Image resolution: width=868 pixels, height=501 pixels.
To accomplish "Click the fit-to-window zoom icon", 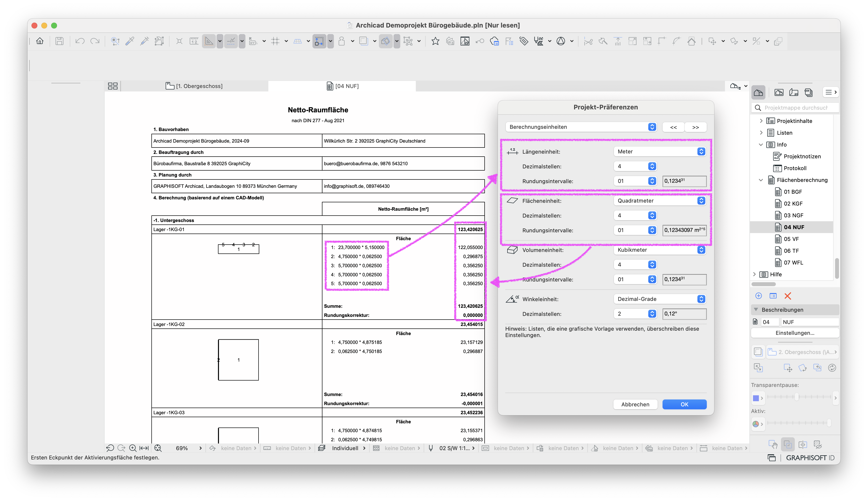I will (158, 448).
